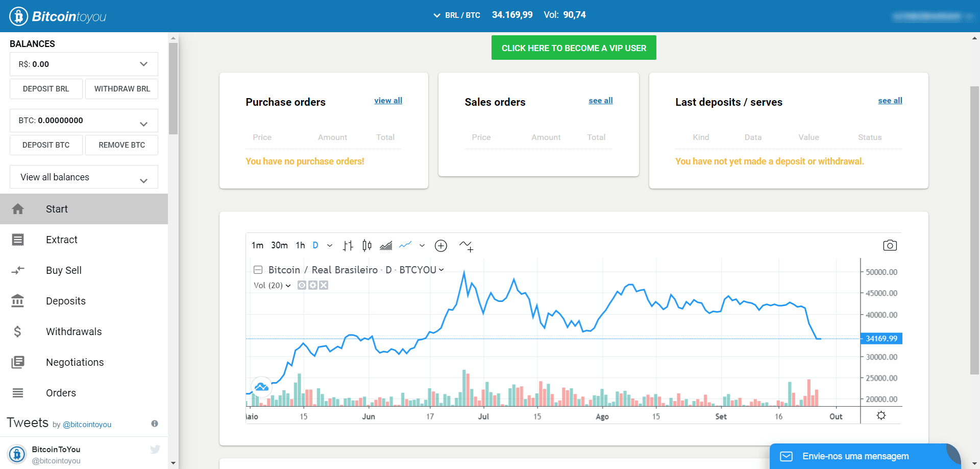The width and height of the screenshot is (980, 469).
Task: Click view all under Purchase orders
Action: point(388,101)
